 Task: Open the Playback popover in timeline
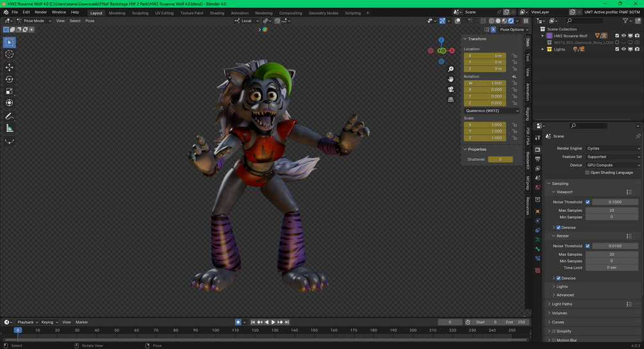pyautogui.click(x=27, y=322)
